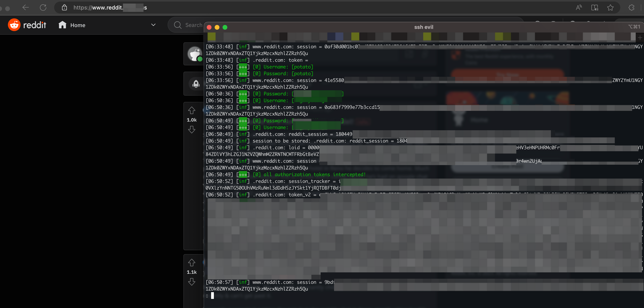Upvote the post with 1.0k score
Image resolution: width=644 pixels, height=308 pixels.
(x=192, y=110)
